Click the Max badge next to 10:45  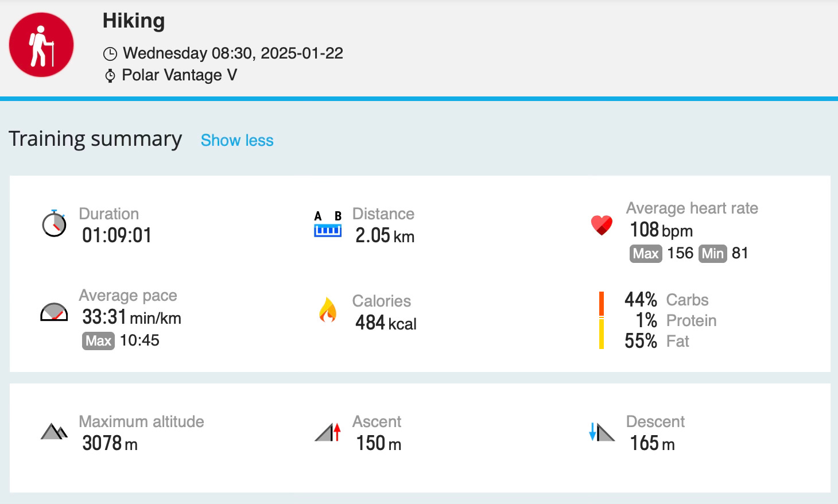pyautogui.click(x=98, y=341)
